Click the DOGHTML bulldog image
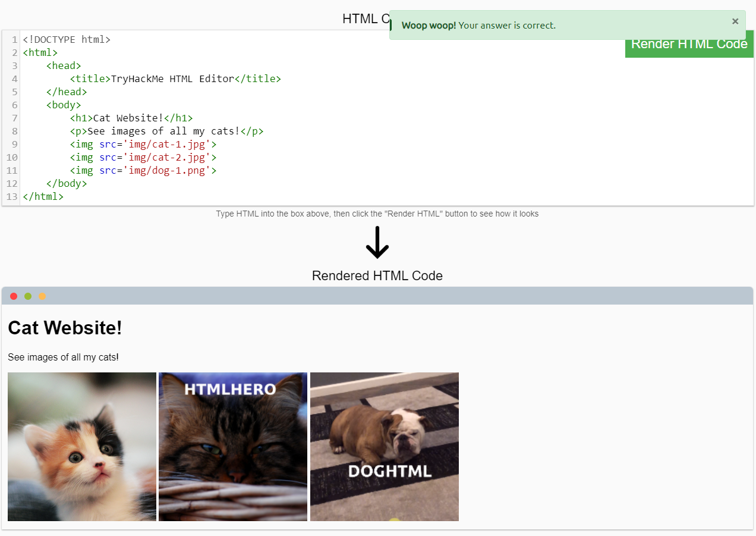The height and width of the screenshot is (536, 756). [x=385, y=447]
